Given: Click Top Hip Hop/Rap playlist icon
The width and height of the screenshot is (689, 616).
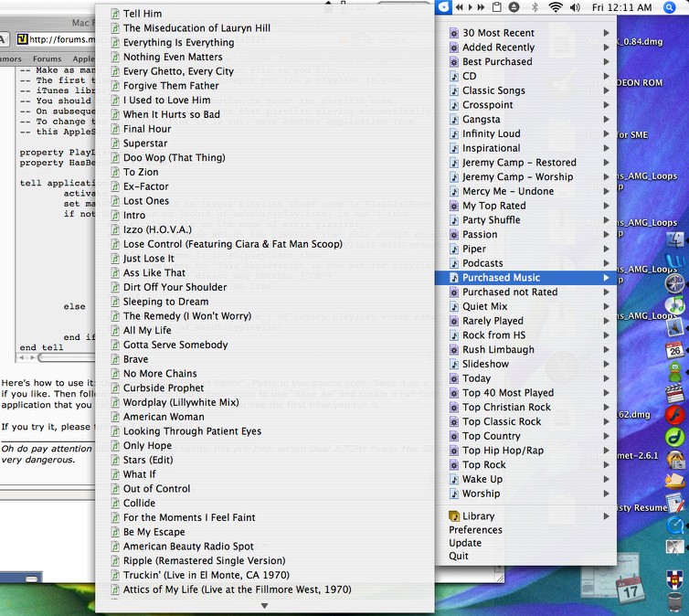Looking at the screenshot, I should [454, 451].
